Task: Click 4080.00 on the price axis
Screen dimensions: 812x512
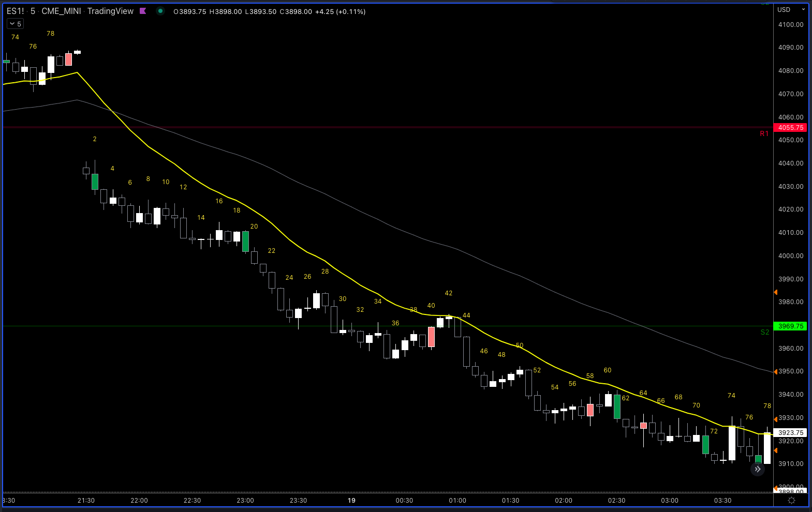Action: coord(791,71)
